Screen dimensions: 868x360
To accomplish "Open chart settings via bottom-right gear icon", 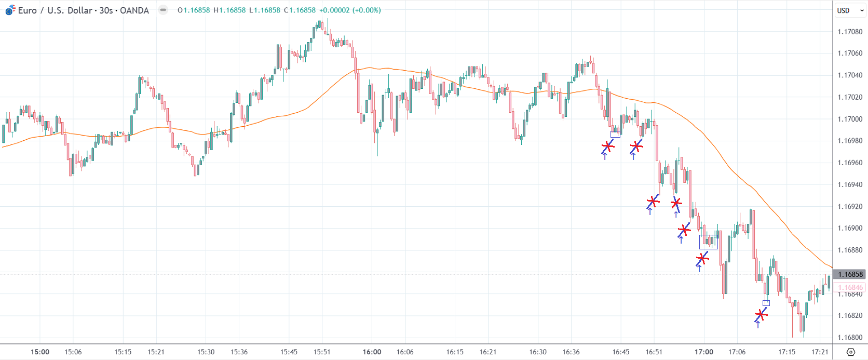I will [850, 352].
